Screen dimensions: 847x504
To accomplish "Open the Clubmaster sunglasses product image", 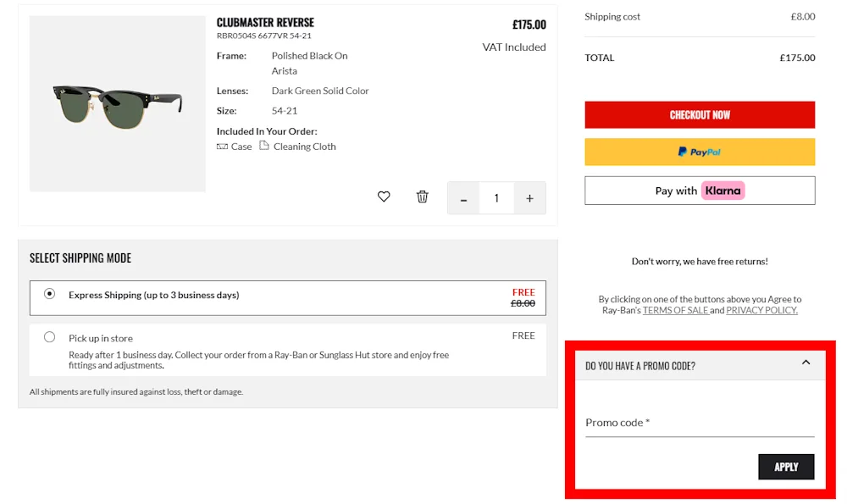I will [x=117, y=103].
